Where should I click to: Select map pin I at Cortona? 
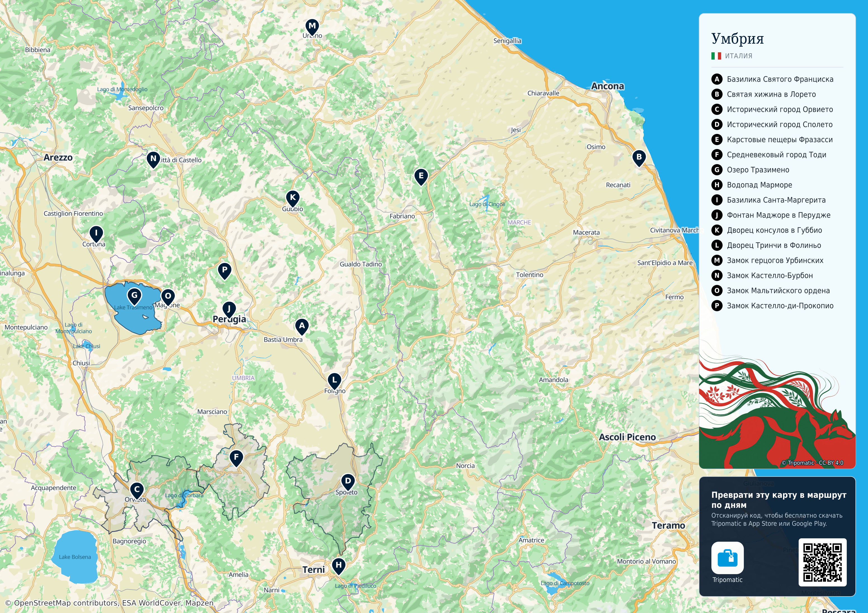pos(96,234)
